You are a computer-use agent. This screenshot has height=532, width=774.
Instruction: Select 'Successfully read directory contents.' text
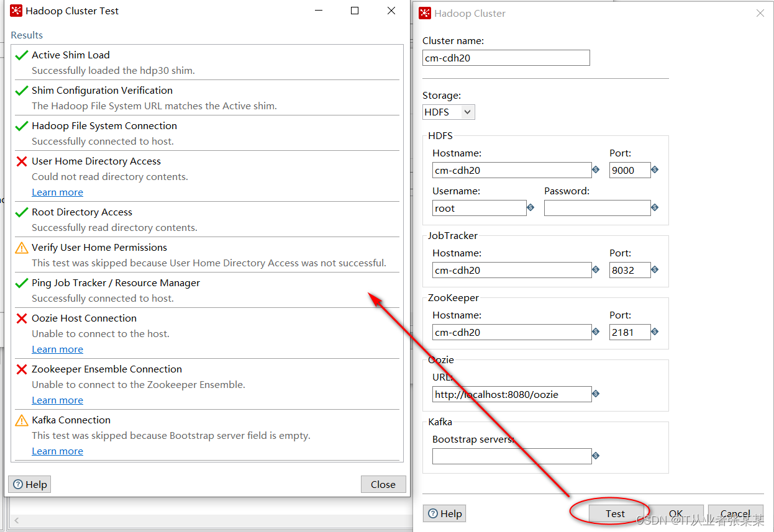114,228
